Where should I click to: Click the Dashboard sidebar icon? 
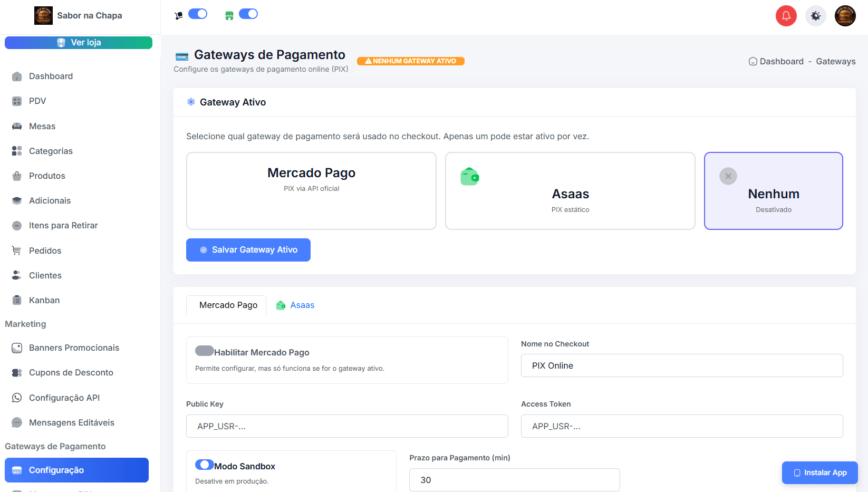(17, 76)
